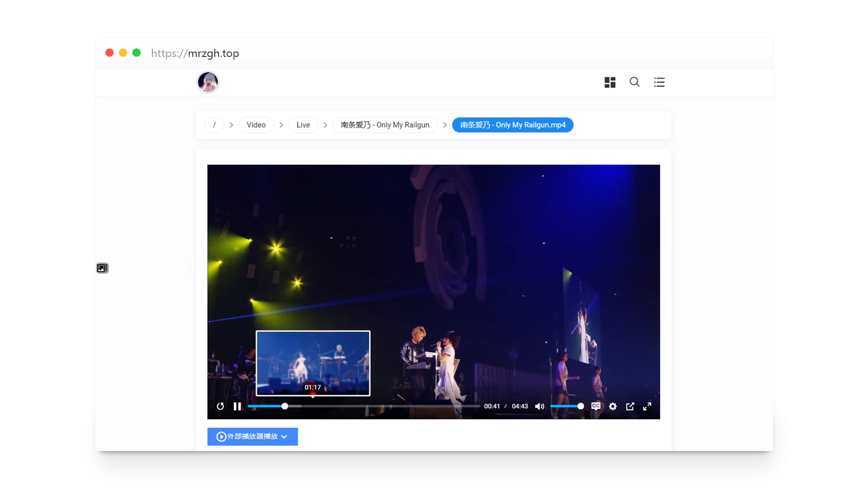Pop the video out into a new window

(x=630, y=406)
